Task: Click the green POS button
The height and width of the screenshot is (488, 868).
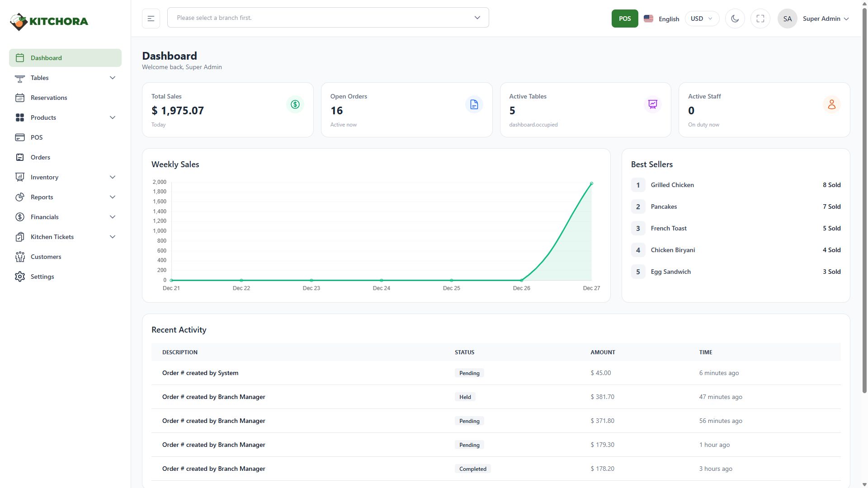Action: 624,19
